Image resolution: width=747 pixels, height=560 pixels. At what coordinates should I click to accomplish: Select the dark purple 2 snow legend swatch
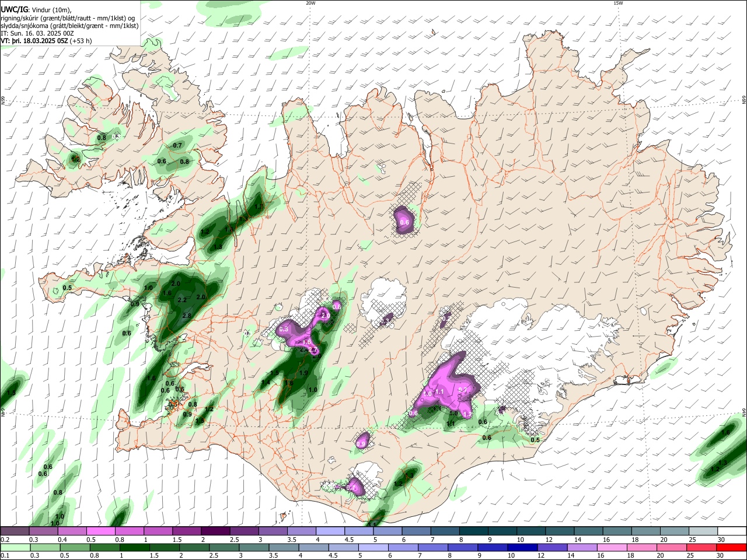[215, 531]
